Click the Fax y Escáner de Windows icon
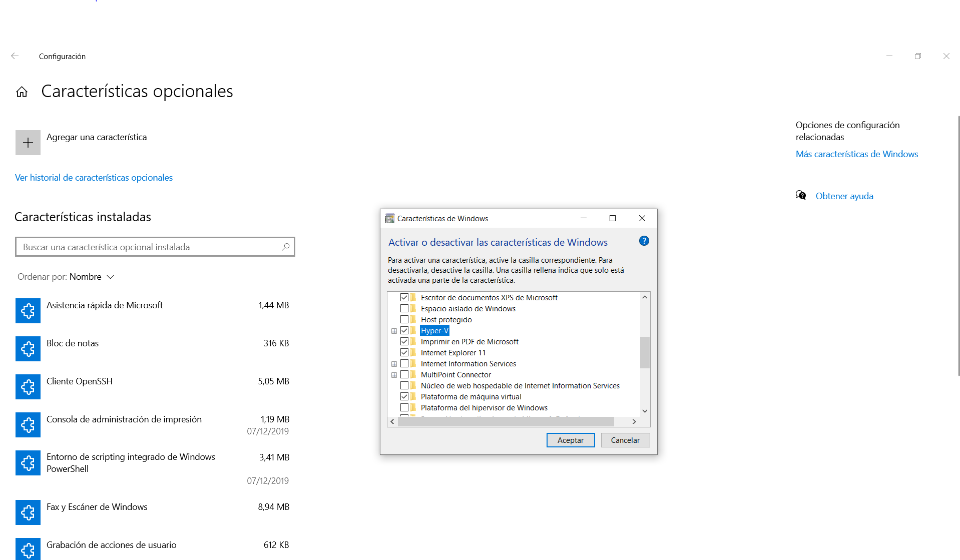960x560 pixels. coord(28,512)
